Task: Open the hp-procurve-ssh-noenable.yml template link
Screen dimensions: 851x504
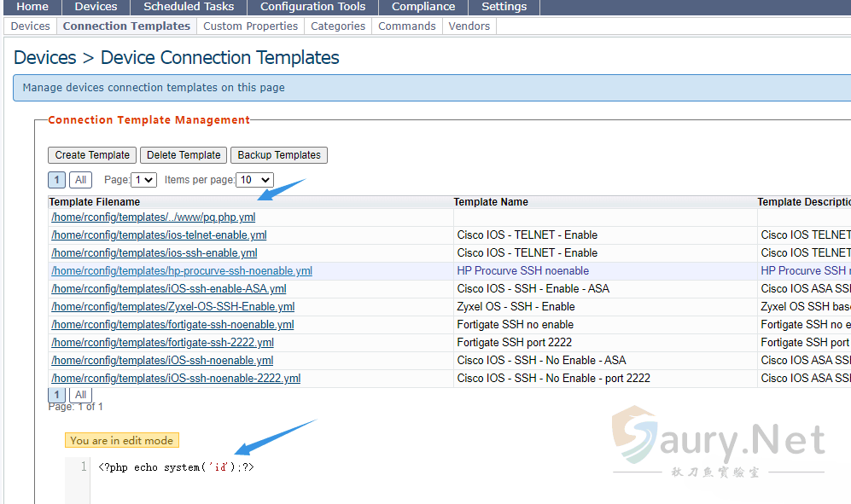Action: point(181,271)
